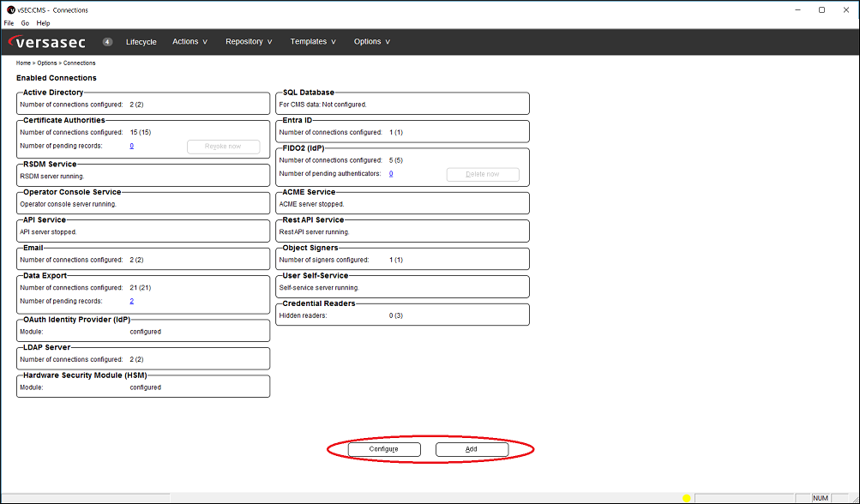Expand the Repository dropdown menu
The image size is (860, 504).
(249, 42)
